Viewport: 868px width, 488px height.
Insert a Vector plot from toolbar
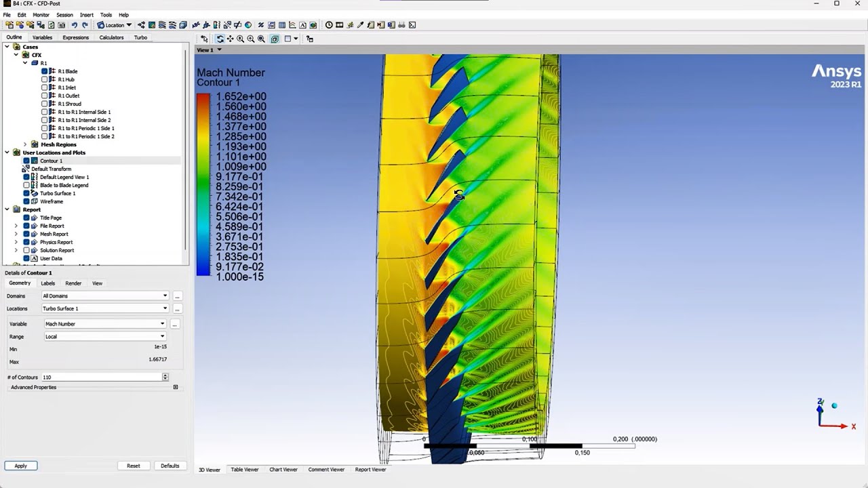(x=141, y=25)
